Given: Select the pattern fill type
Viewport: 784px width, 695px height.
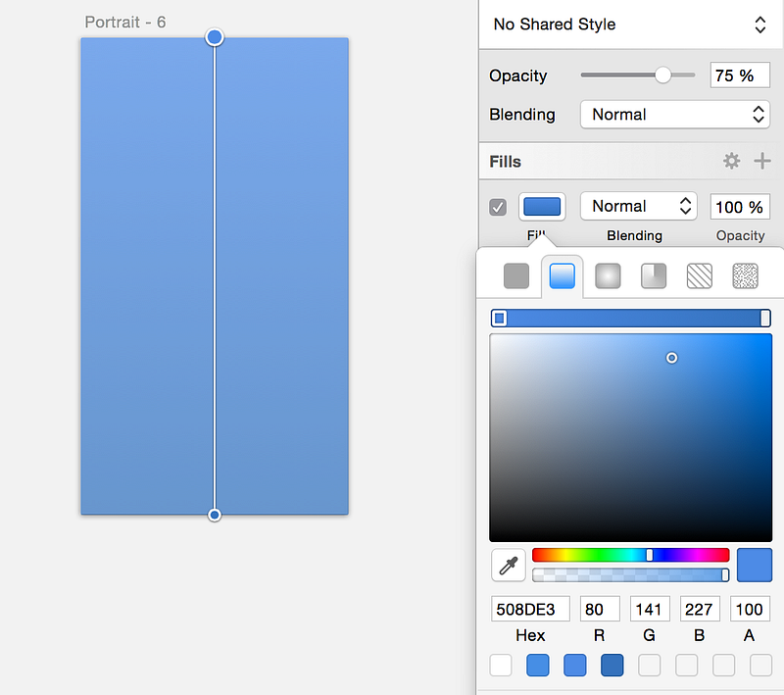Looking at the screenshot, I should pos(699,276).
